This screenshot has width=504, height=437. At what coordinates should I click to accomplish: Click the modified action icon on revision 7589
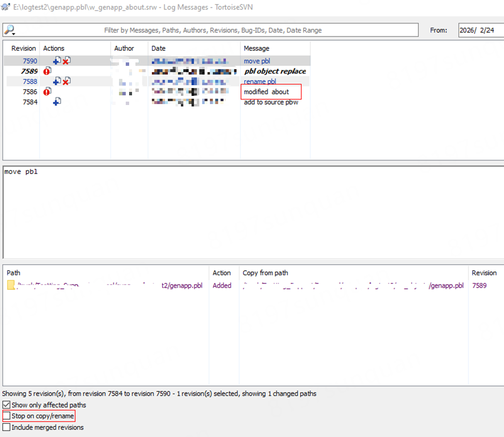[47, 71]
